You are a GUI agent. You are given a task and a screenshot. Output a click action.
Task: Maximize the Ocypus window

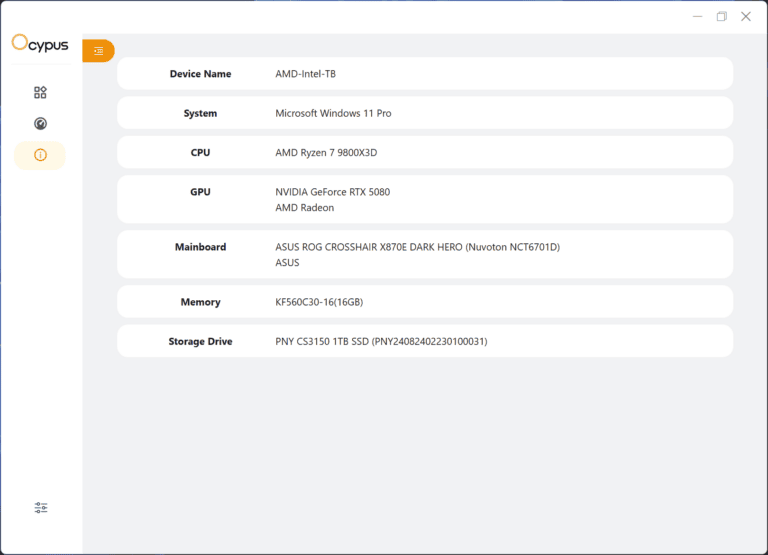722,16
